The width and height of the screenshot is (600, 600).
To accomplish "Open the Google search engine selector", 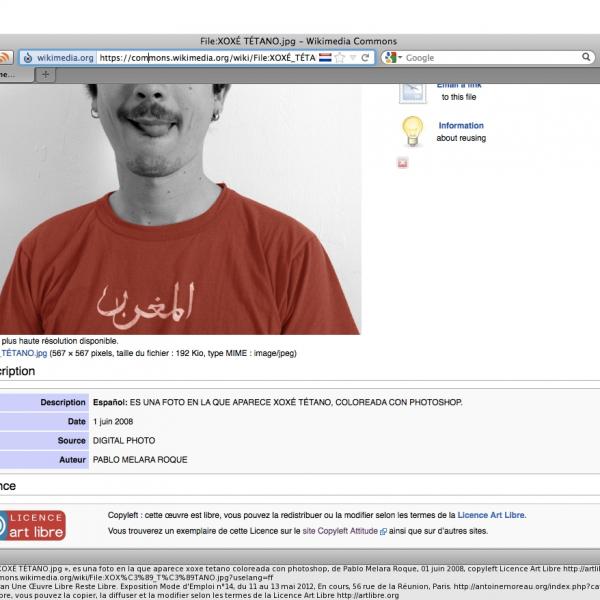I will [x=393, y=58].
